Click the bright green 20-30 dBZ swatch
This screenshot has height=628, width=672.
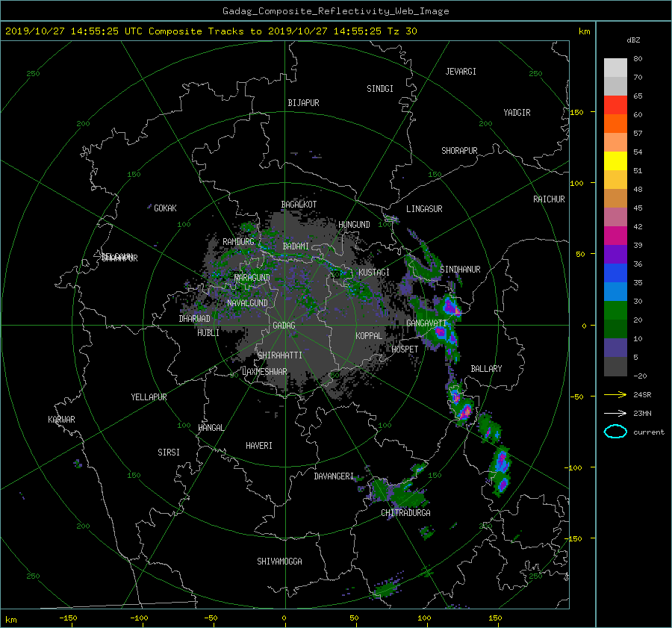pyautogui.click(x=615, y=311)
